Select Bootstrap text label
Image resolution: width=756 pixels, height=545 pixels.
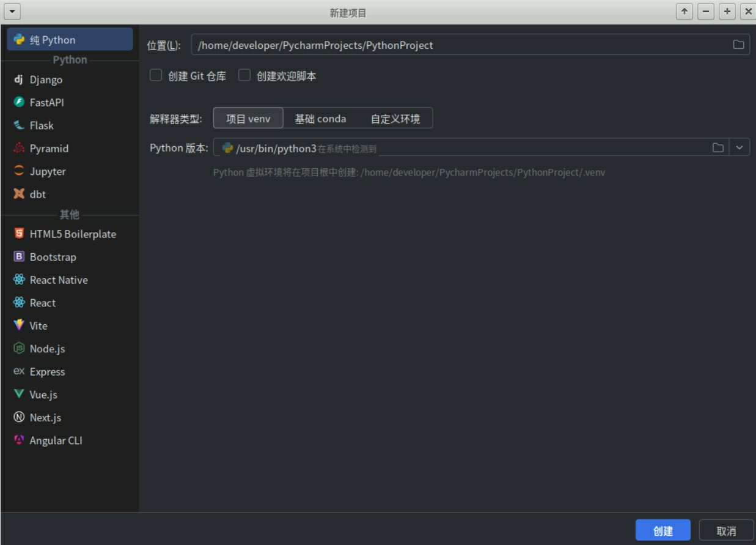coord(53,257)
